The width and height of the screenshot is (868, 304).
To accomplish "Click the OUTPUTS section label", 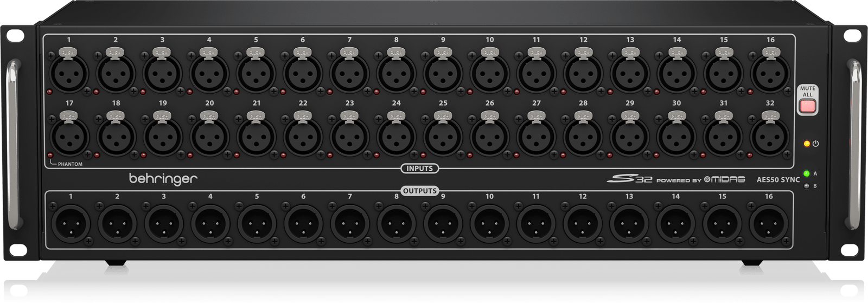I will click(x=420, y=191).
